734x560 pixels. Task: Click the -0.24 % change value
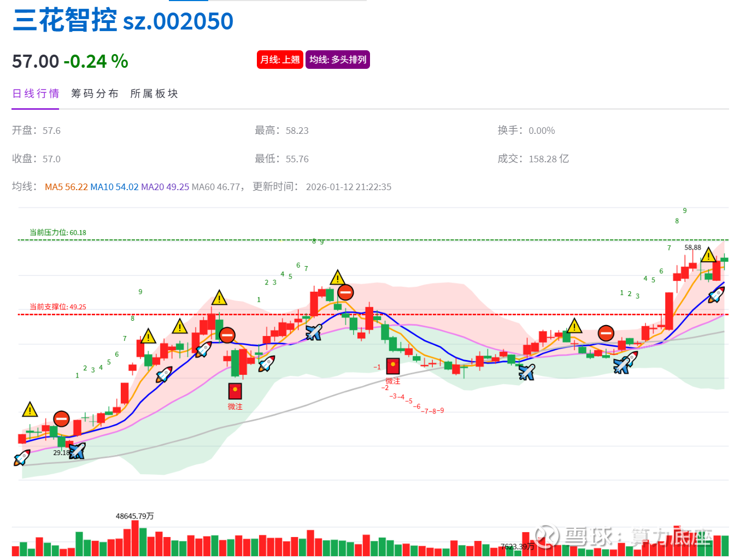[x=96, y=61]
